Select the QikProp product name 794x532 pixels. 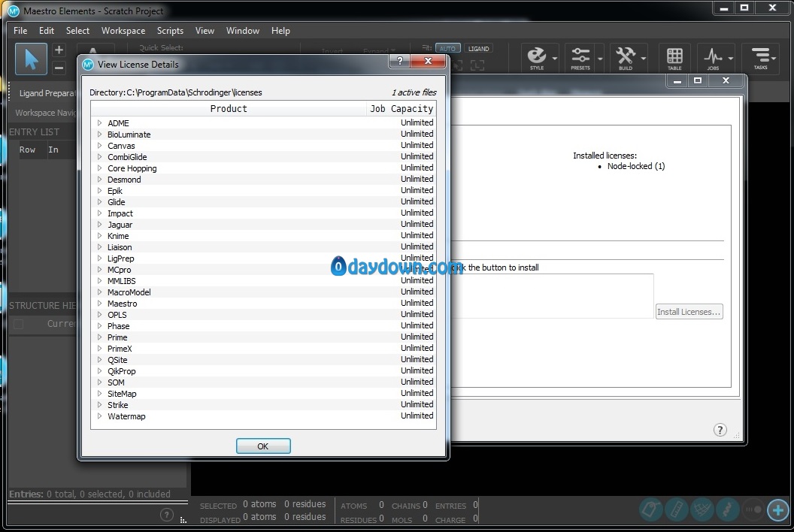122,371
